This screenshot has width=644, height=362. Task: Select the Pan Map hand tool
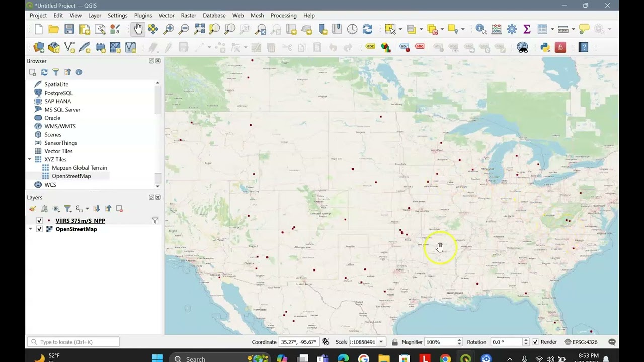[138, 29]
